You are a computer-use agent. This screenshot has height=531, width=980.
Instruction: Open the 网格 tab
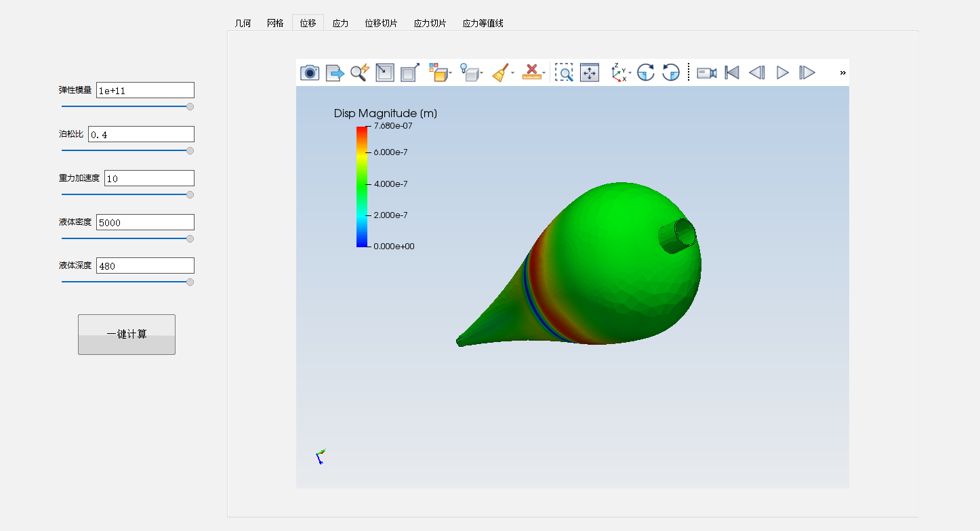(275, 23)
